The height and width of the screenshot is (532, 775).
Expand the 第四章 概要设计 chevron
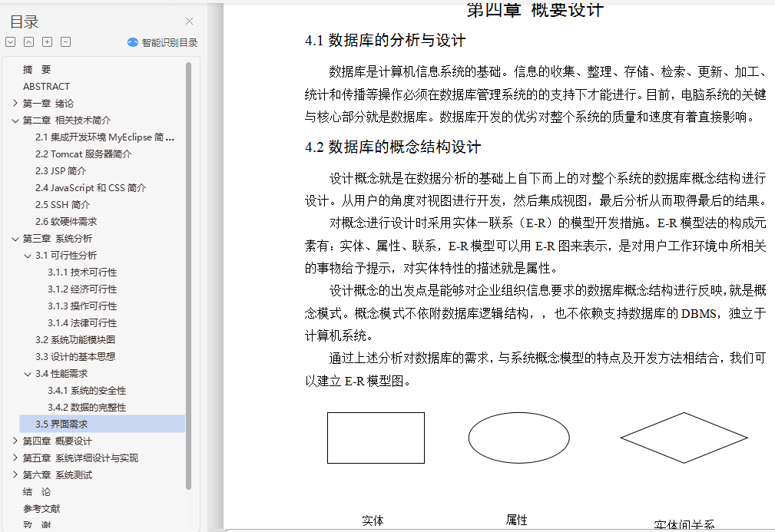point(15,441)
